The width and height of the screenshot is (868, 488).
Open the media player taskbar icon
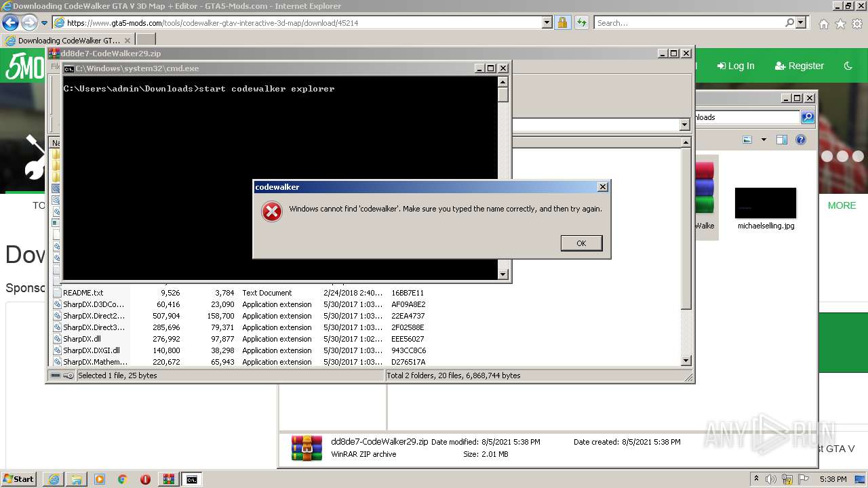pyautogui.click(x=100, y=479)
